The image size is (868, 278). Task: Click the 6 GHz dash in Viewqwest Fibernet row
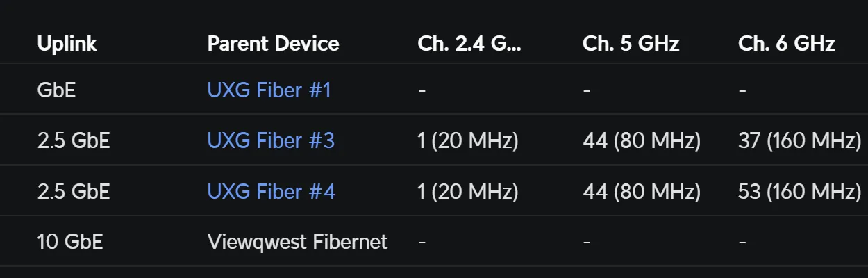click(x=742, y=243)
